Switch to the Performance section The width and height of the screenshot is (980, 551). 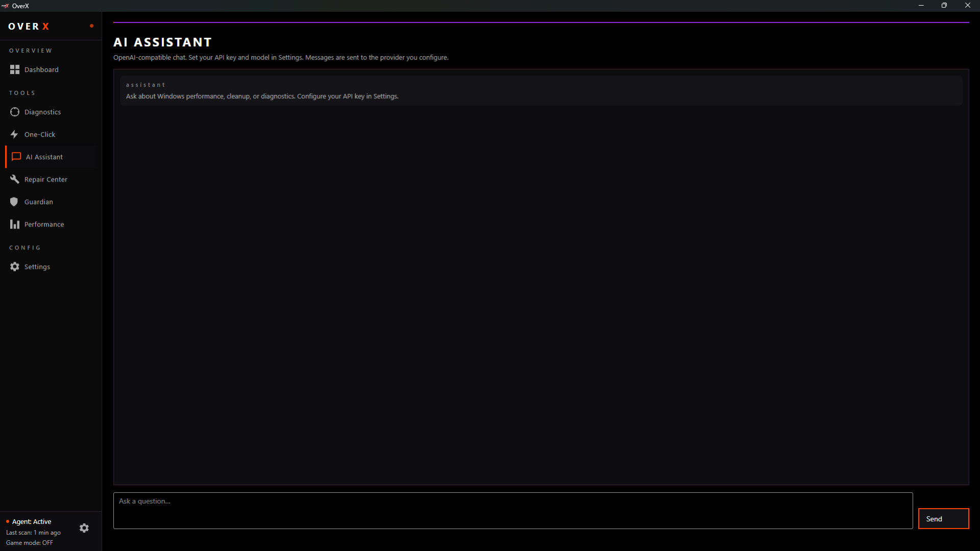tap(44, 224)
